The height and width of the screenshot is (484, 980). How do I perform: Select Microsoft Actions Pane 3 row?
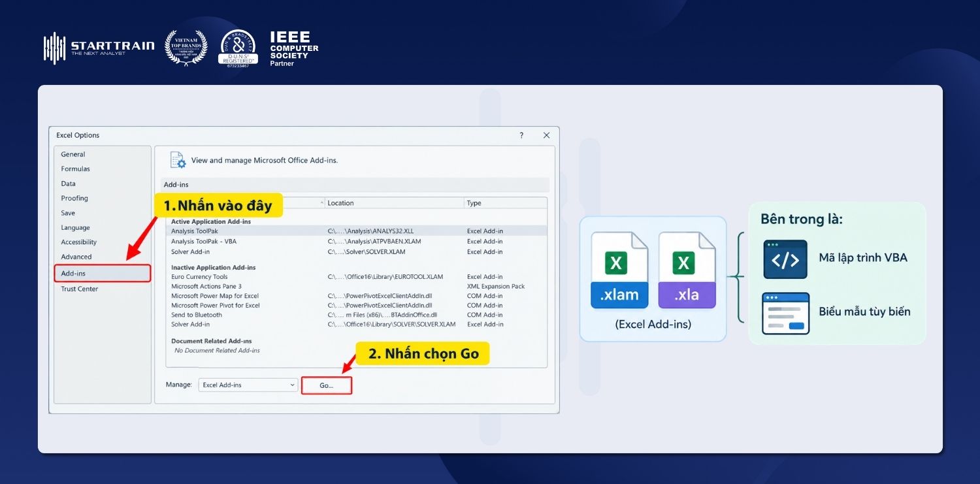pos(357,286)
